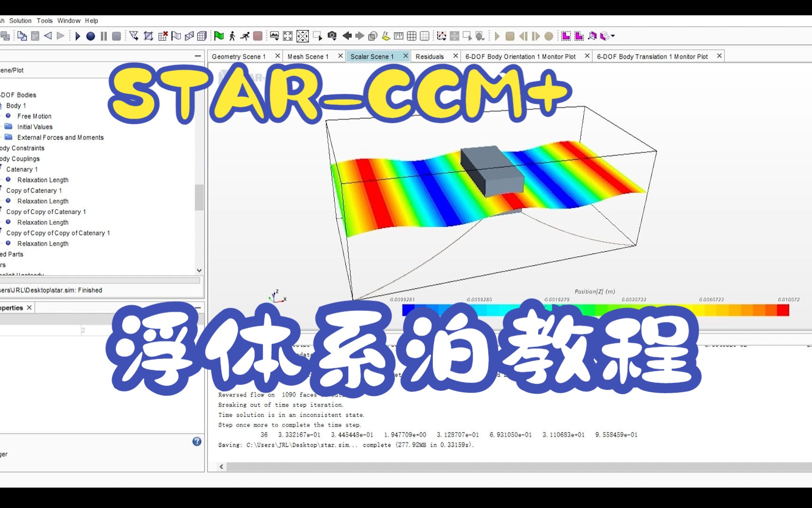Close the Scalar Scene 1 tab
The width and height of the screenshot is (812, 508).
point(406,56)
